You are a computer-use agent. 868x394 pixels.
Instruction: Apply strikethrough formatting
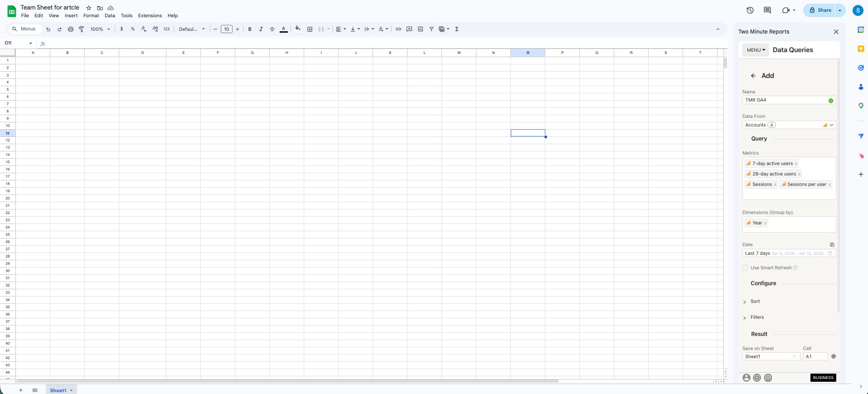pos(272,29)
